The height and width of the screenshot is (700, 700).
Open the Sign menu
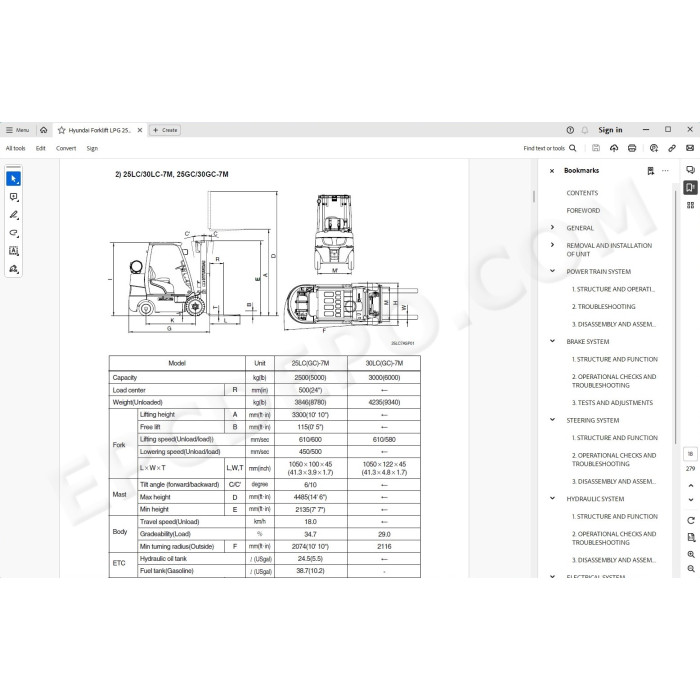[x=92, y=148]
